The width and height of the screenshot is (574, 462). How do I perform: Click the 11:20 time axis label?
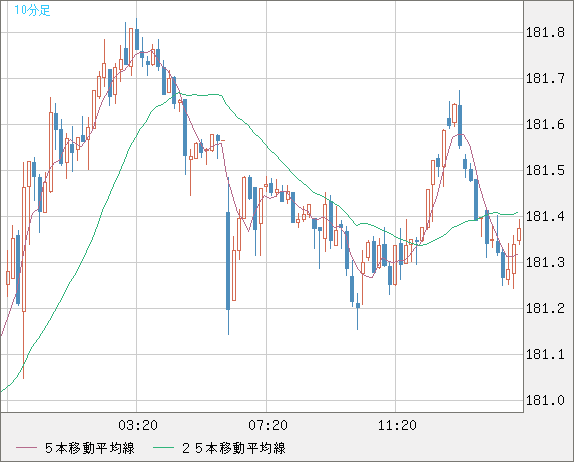397,425
